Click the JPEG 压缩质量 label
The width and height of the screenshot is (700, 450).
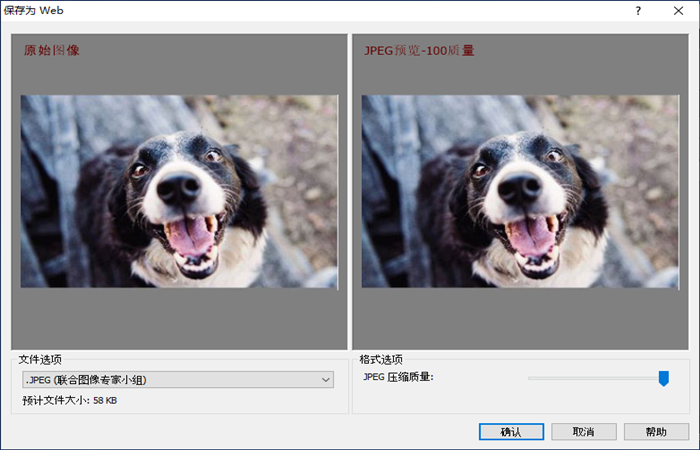click(398, 377)
